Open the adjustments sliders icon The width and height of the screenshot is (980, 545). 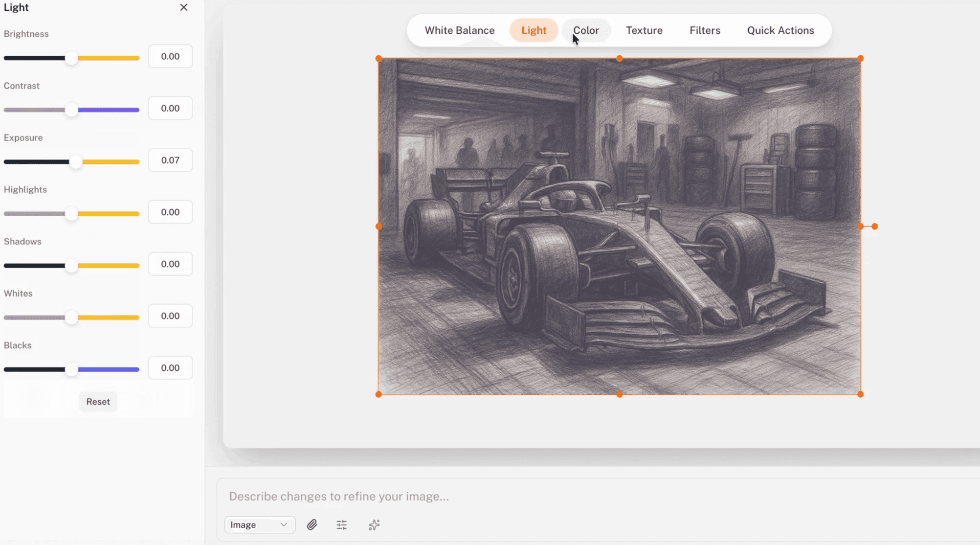pyautogui.click(x=341, y=524)
